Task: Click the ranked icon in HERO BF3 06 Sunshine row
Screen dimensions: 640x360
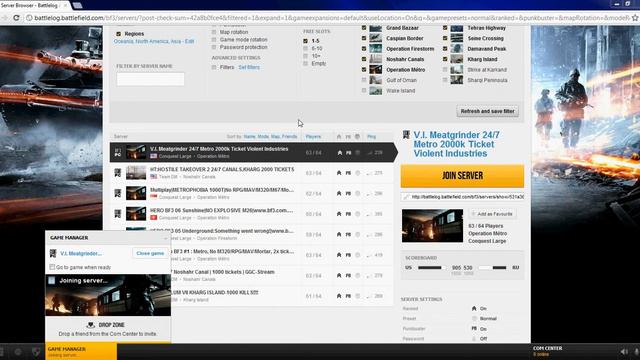Action: pyautogui.click(x=339, y=214)
